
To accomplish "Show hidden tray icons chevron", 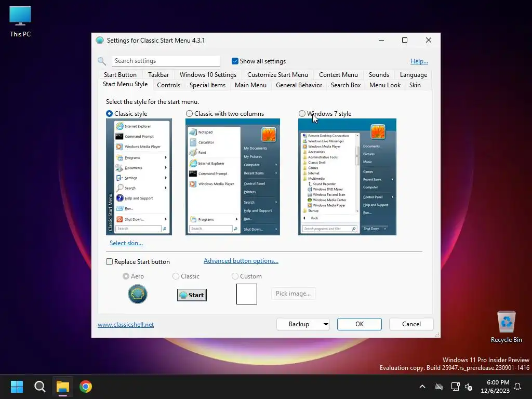I will tap(422, 387).
